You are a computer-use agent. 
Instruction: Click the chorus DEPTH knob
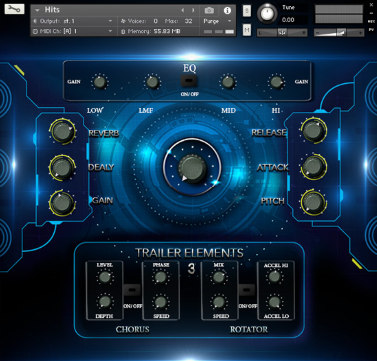pos(105,302)
